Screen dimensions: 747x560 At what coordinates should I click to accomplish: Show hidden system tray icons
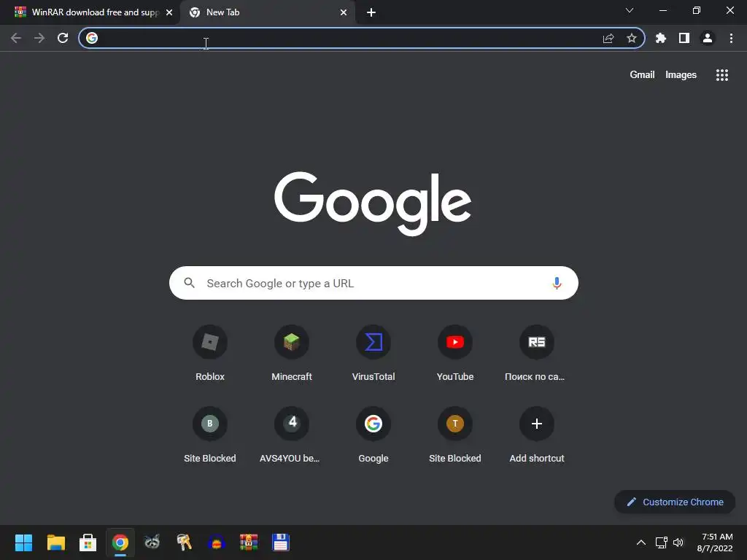point(641,542)
